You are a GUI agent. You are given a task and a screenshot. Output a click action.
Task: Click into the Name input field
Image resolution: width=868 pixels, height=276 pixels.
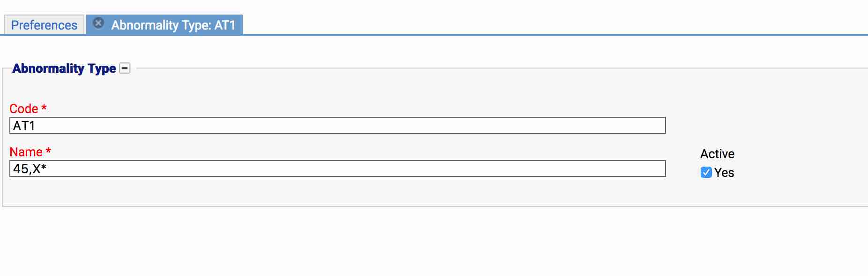coord(337,169)
